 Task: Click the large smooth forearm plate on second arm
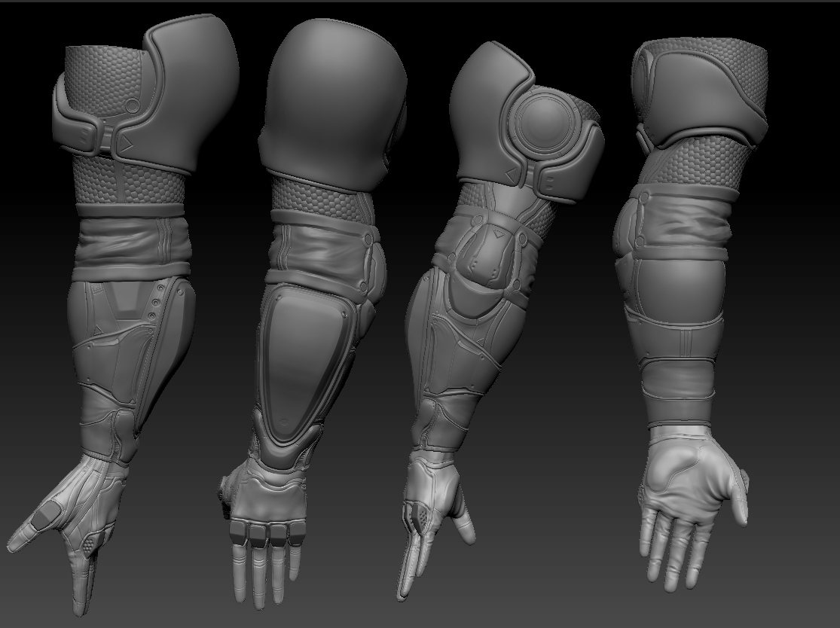pos(304,367)
